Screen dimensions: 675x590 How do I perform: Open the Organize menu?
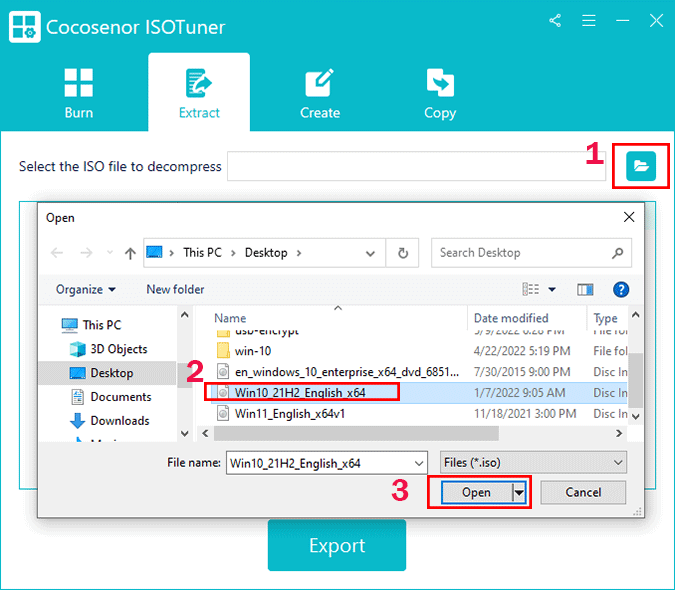tap(86, 290)
